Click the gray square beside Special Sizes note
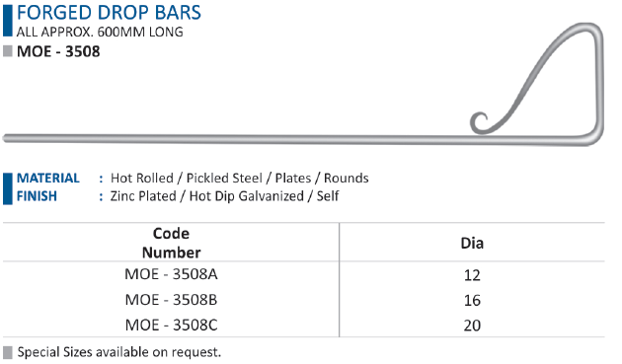The image size is (622, 364). (8, 352)
